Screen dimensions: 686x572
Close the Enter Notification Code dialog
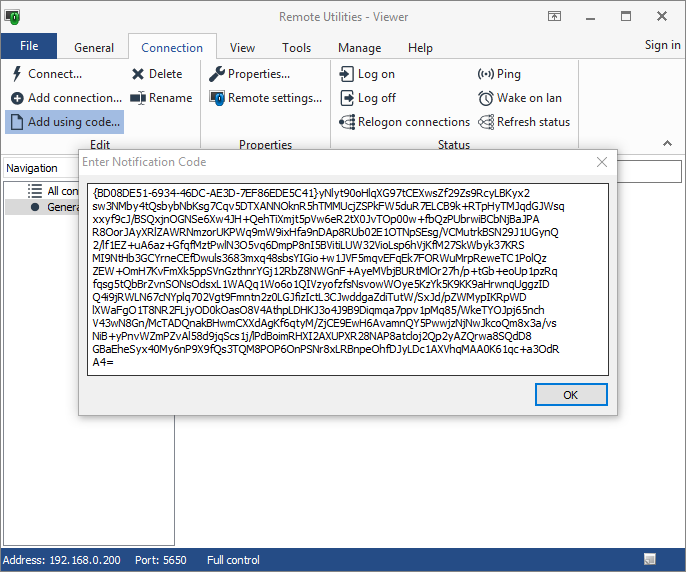(x=601, y=162)
